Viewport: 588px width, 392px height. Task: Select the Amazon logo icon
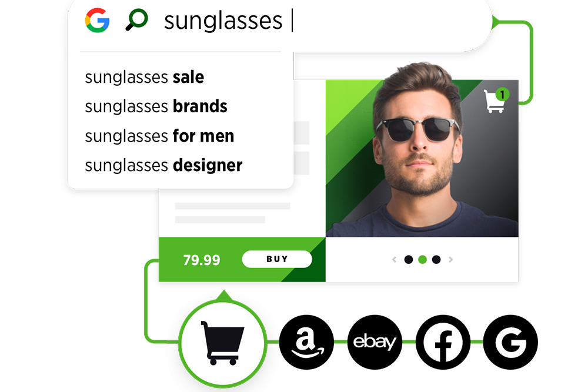tap(306, 342)
